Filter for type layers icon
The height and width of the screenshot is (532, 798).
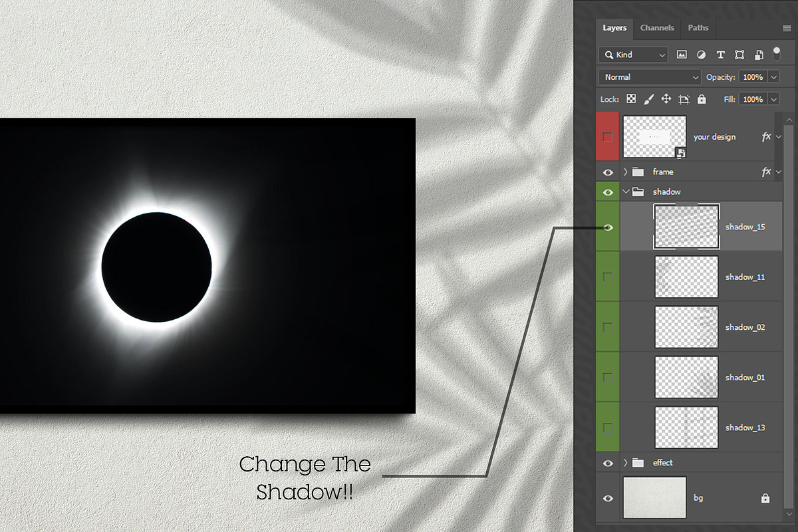pyautogui.click(x=720, y=55)
